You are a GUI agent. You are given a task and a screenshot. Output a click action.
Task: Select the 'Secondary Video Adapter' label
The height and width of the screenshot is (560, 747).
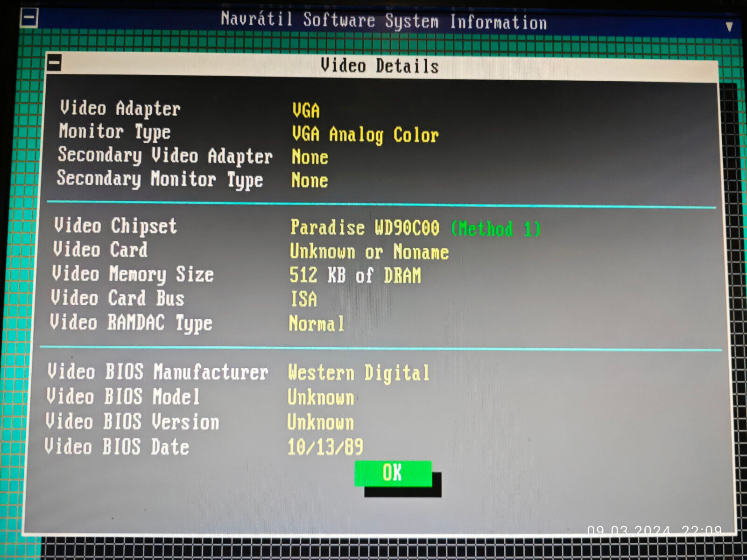[165, 156]
